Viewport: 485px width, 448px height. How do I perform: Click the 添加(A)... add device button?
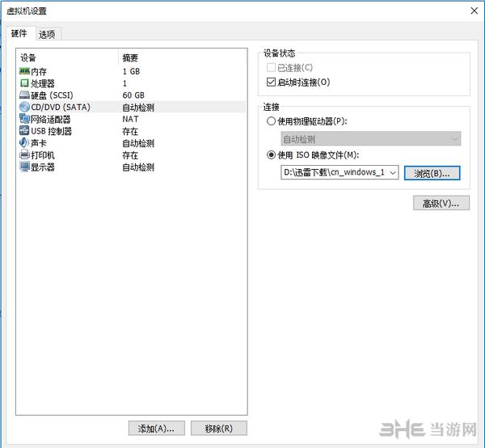(157, 429)
